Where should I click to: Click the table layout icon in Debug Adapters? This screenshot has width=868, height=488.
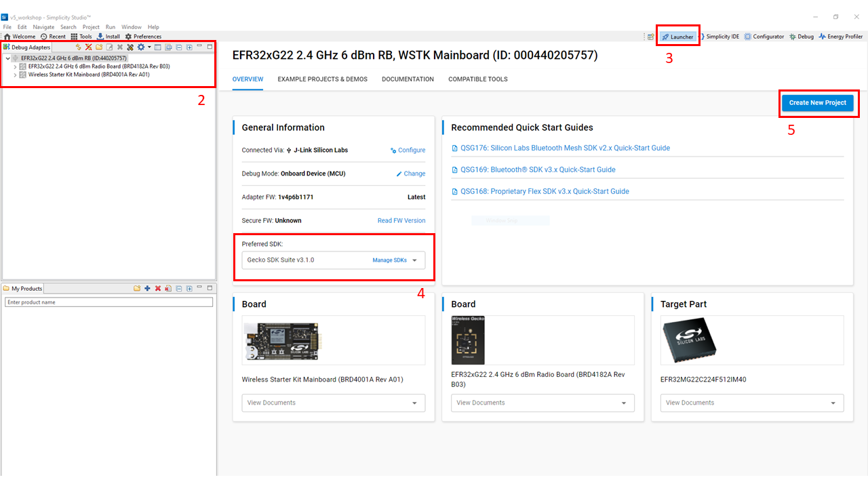tap(158, 47)
